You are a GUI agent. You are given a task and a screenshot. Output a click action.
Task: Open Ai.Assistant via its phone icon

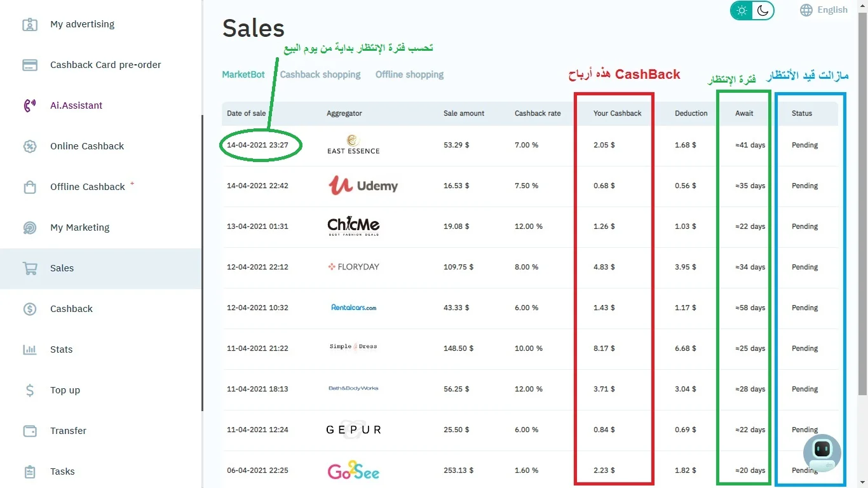coord(30,105)
